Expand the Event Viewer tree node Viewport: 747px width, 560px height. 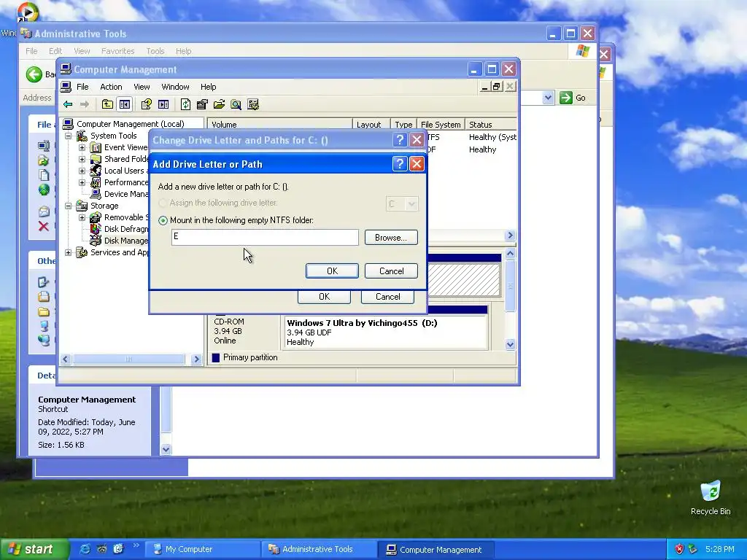click(82, 147)
